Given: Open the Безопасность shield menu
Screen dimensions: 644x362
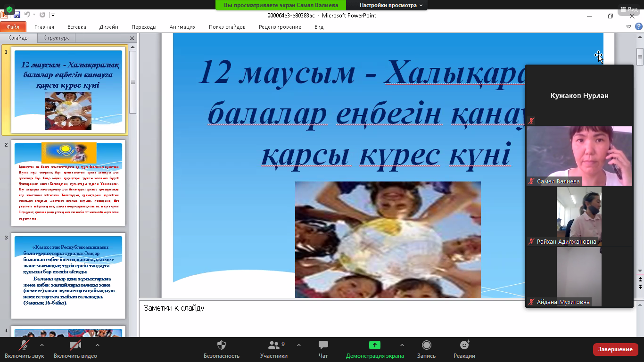Looking at the screenshot, I should [222, 349].
